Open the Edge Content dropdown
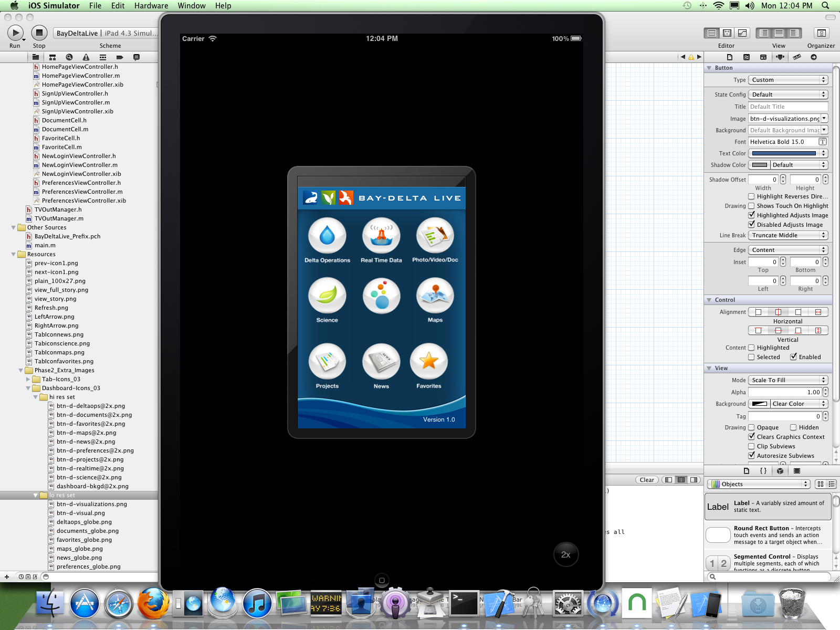 tap(788, 250)
